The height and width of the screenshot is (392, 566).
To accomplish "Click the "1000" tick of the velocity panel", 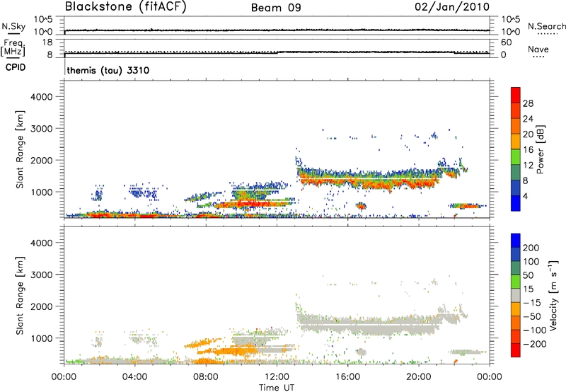I will tap(42, 338).
